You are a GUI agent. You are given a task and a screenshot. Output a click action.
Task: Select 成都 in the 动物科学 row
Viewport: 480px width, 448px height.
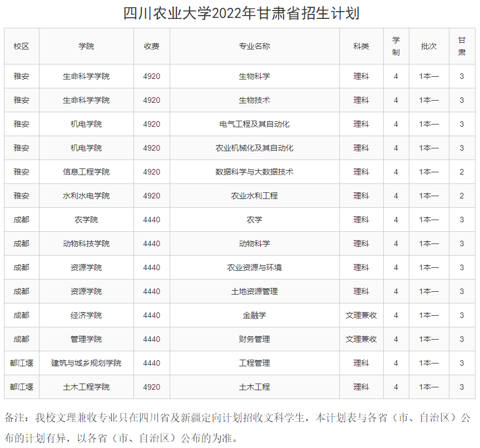pos(22,243)
